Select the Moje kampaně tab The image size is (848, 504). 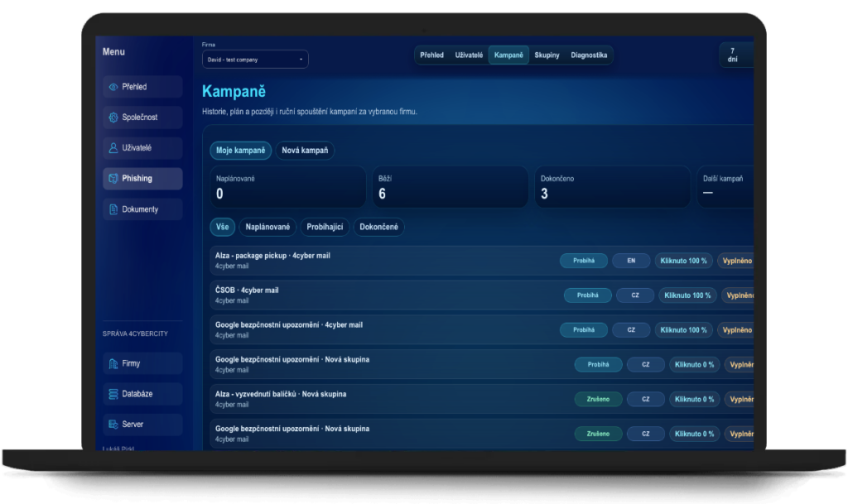[241, 150]
